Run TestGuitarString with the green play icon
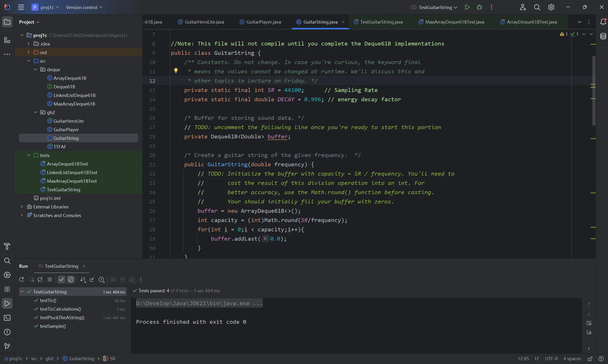The width and height of the screenshot is (608, 364). 467,7
